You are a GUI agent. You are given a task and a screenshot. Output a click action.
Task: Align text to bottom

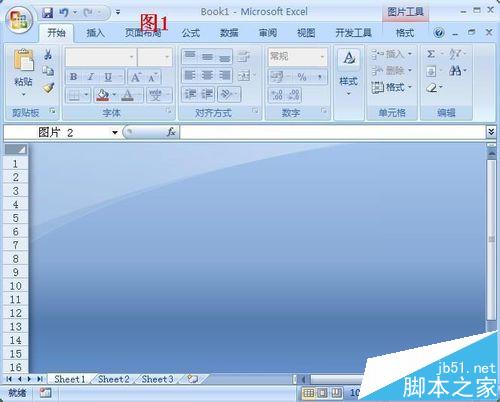(x=224, y=57)
